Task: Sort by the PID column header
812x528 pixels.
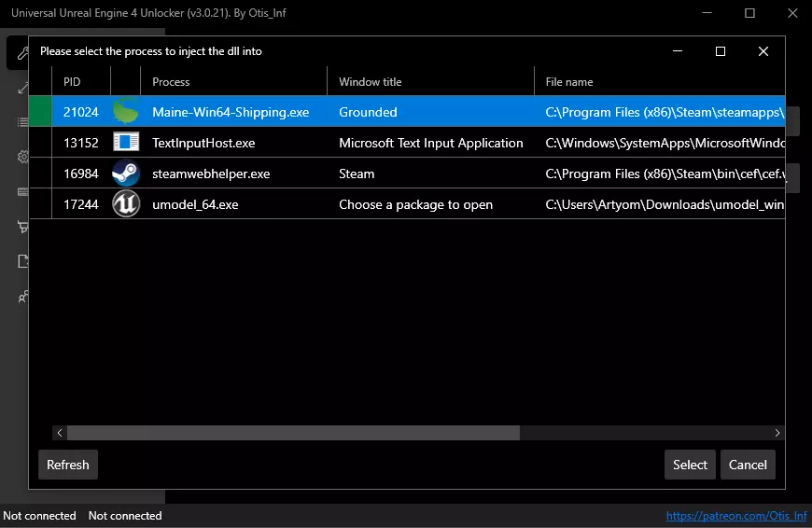Action: pyautogui.click(x=81, y=82)
